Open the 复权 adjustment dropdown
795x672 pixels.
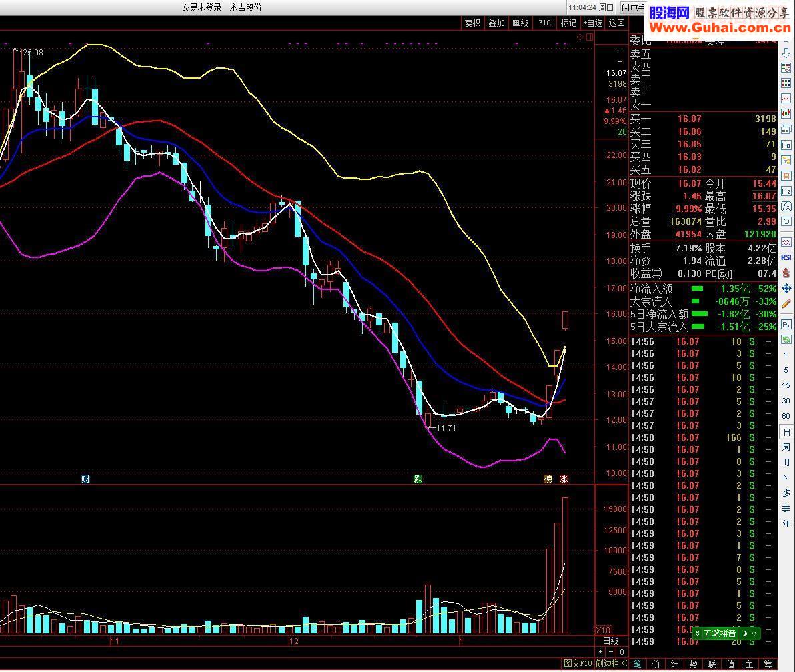473,23
